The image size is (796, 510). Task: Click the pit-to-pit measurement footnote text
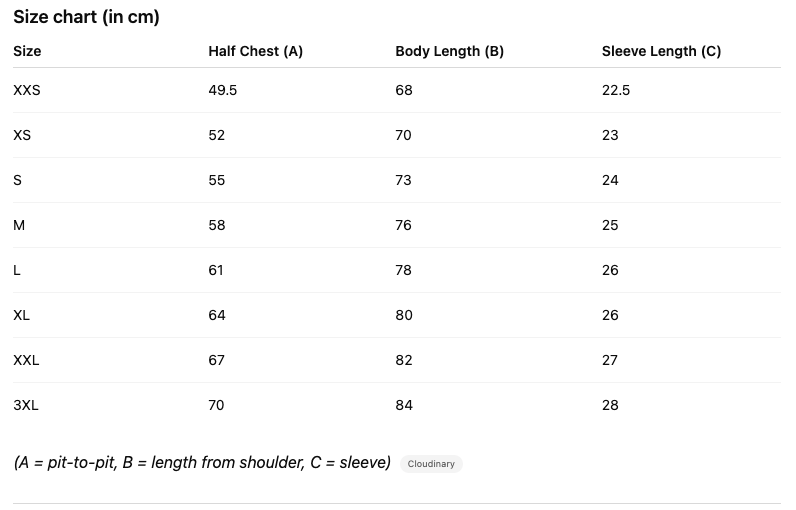pos(202,463)
